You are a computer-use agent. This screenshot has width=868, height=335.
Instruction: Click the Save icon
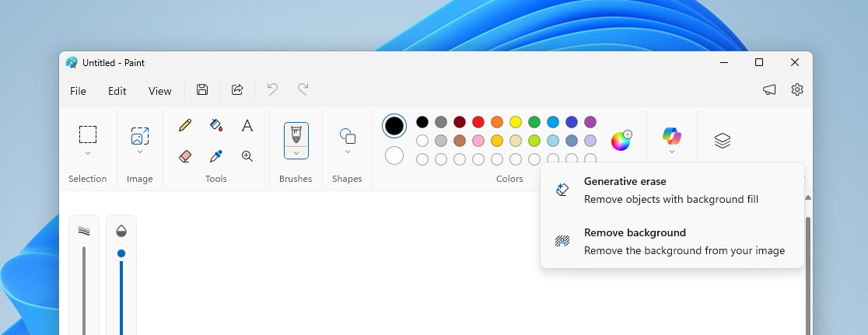pyautogui.click(x=202, y=90)
